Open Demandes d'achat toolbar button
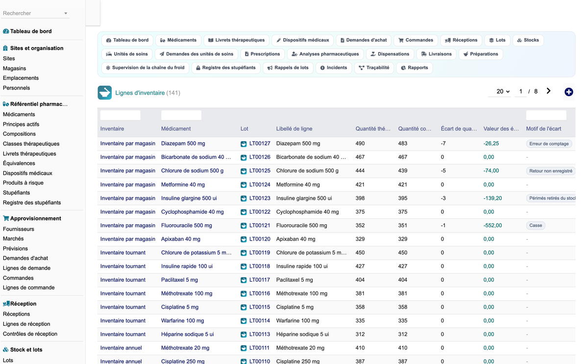588x364 pixels. coord(364,40)
